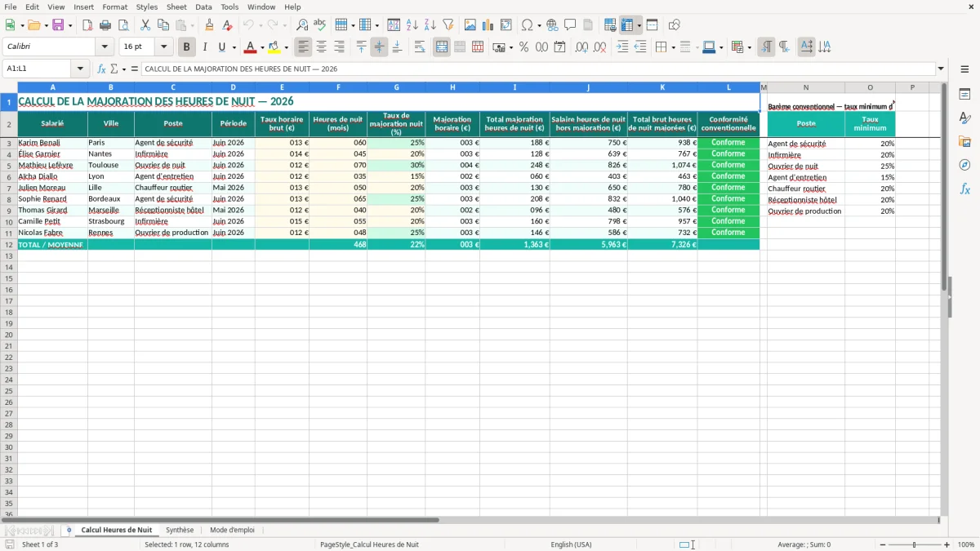980x551 pixels.
Task: Insert an image
Action: point(470,25)
